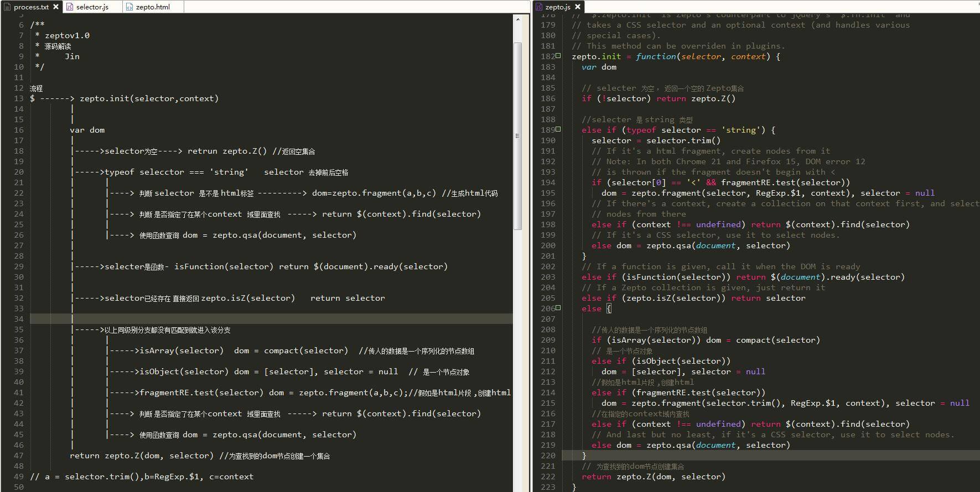Click line number 47 in process.txt gutter
The width and height of the screenshot is (980, 492).
pyautogui.click(x=19, y=456)
